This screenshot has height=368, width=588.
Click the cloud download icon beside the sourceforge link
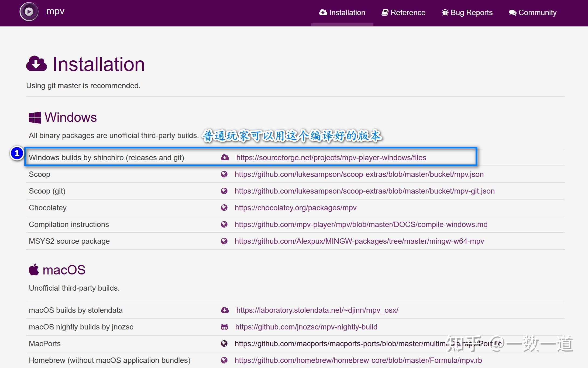click(225, 157)
